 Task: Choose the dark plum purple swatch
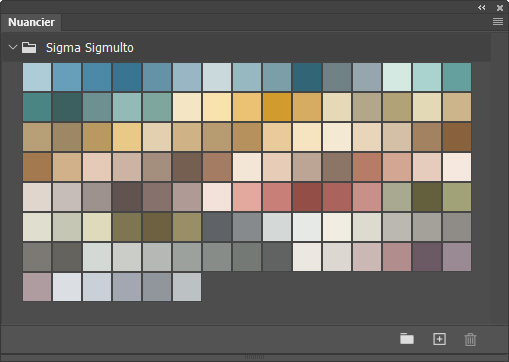(x=427, y=257)
